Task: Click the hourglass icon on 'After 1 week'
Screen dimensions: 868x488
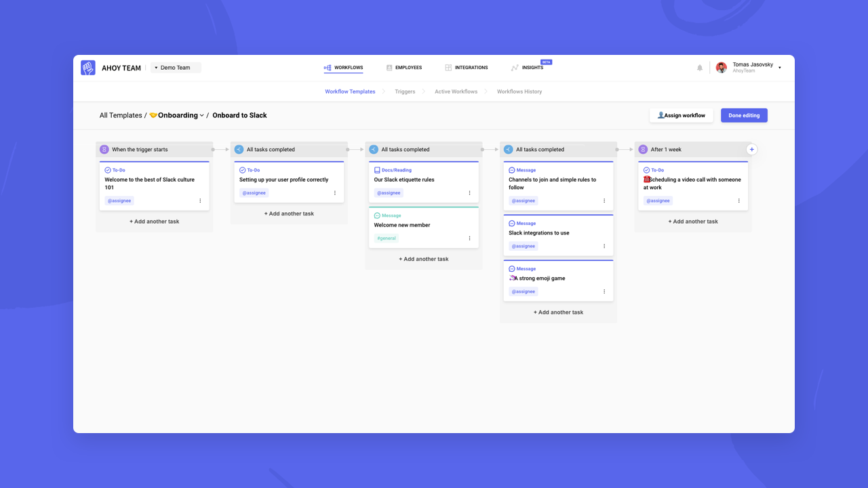Action: coord(644,149)
